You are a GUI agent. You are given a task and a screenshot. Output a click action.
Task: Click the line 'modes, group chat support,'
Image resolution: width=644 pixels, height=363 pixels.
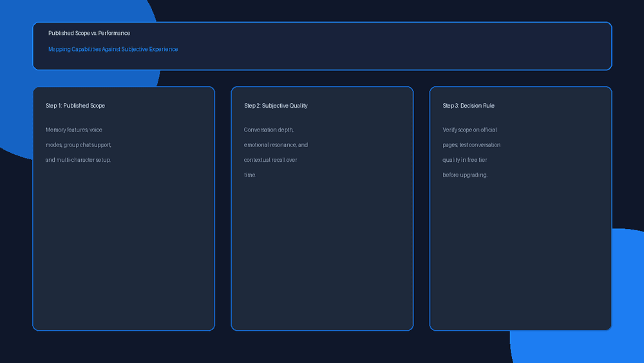(x=79, y=145)
